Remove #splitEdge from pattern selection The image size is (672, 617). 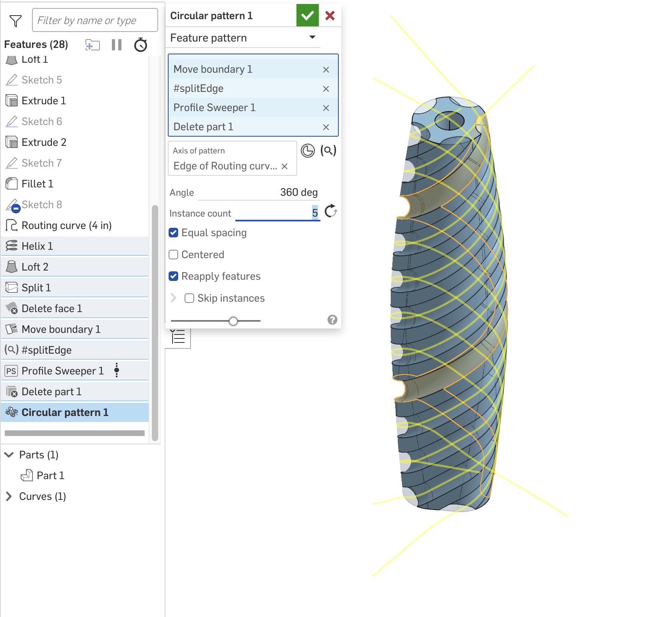326,89
